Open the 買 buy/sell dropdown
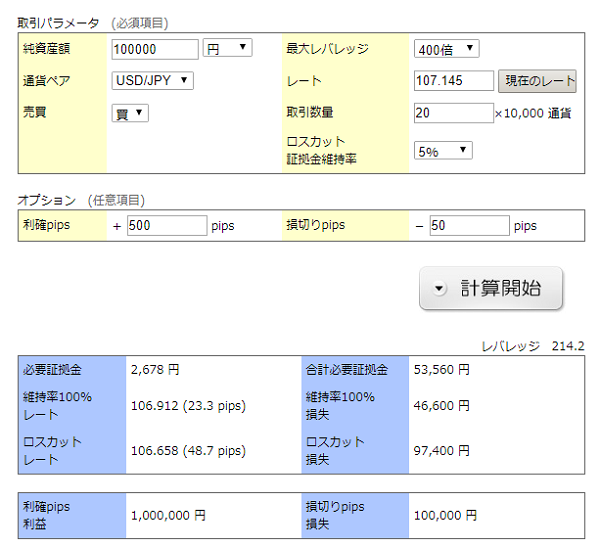The width and height of the screenshot is (600, 547). click(130, 113)
